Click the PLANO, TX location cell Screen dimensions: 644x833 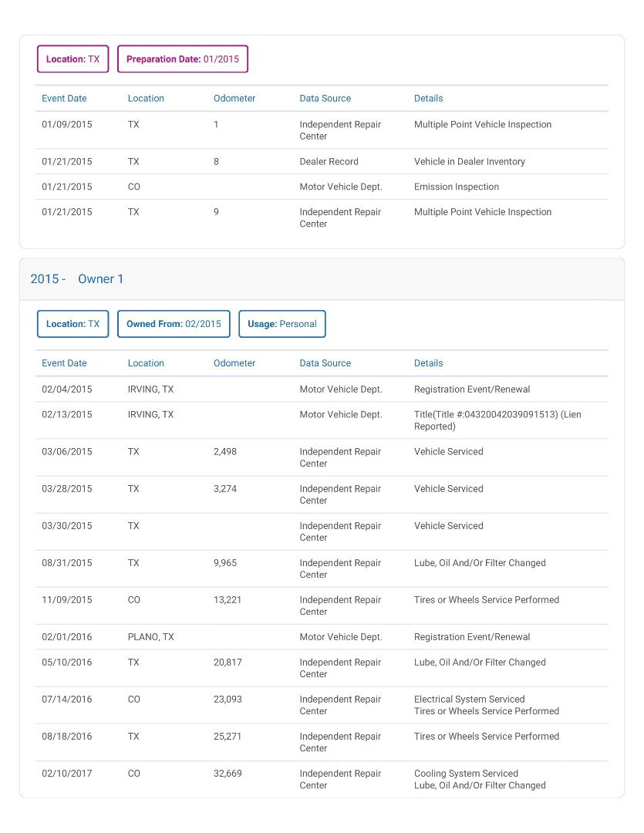click(x=150, y=637)
